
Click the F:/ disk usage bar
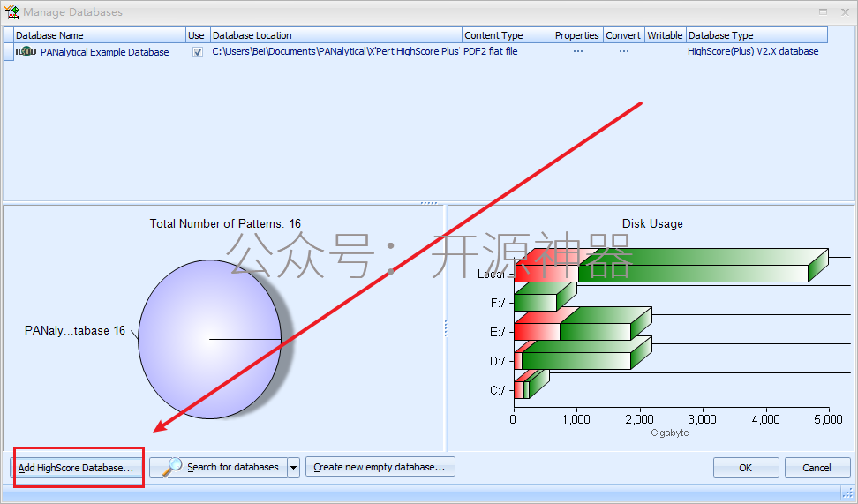pos(546,297)
